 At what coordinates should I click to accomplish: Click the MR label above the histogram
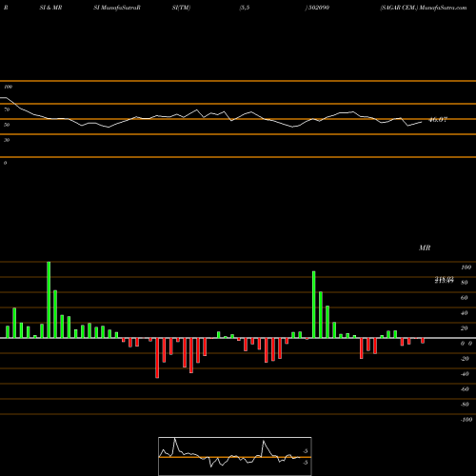425,248
